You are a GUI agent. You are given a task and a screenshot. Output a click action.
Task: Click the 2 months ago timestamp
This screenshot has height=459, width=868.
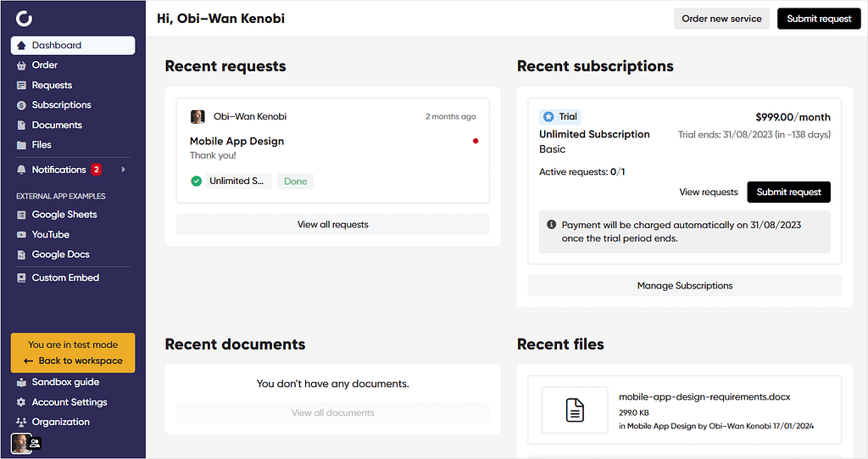coord(451,116)
